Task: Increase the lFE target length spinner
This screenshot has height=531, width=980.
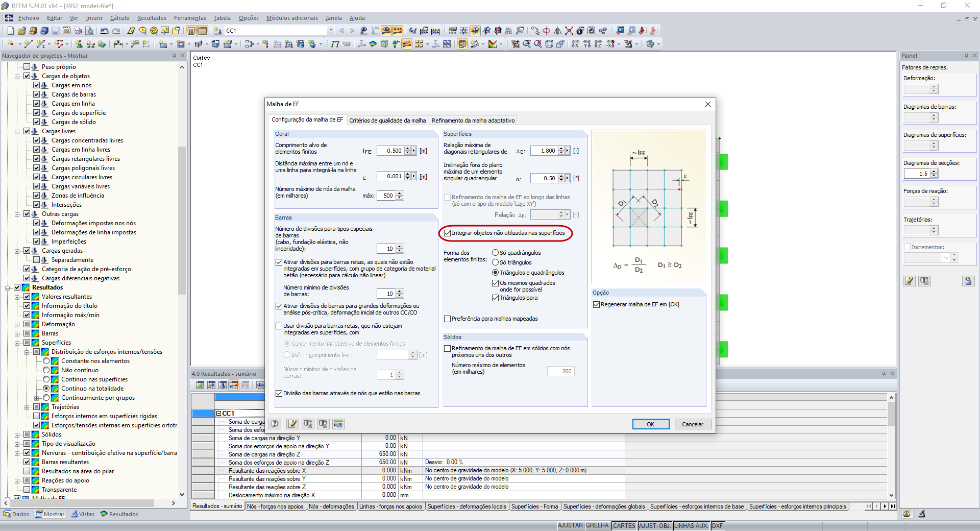Action: pos(407,149)
